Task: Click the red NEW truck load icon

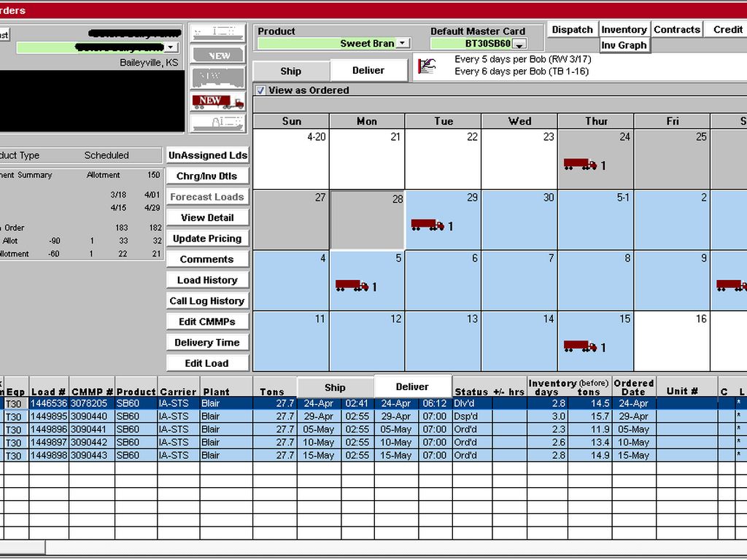Action: pyautogui.click(x=217, y=101)
